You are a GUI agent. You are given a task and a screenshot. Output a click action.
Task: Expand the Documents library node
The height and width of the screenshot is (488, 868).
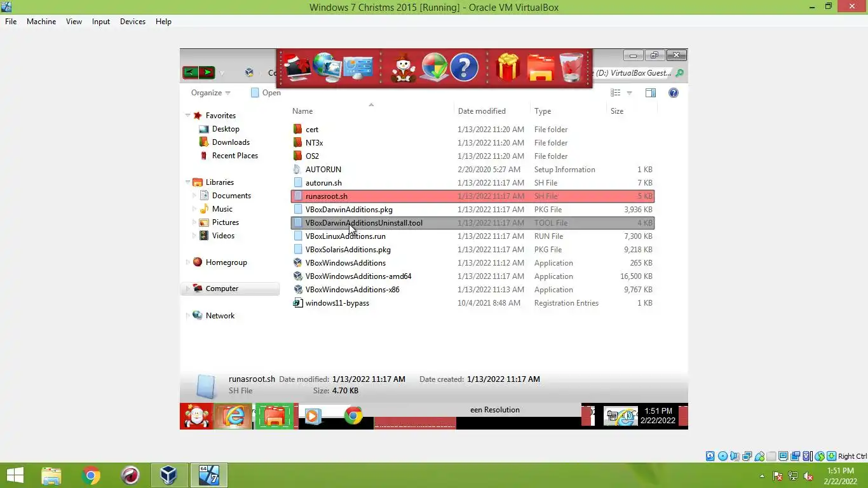point(195,196)
